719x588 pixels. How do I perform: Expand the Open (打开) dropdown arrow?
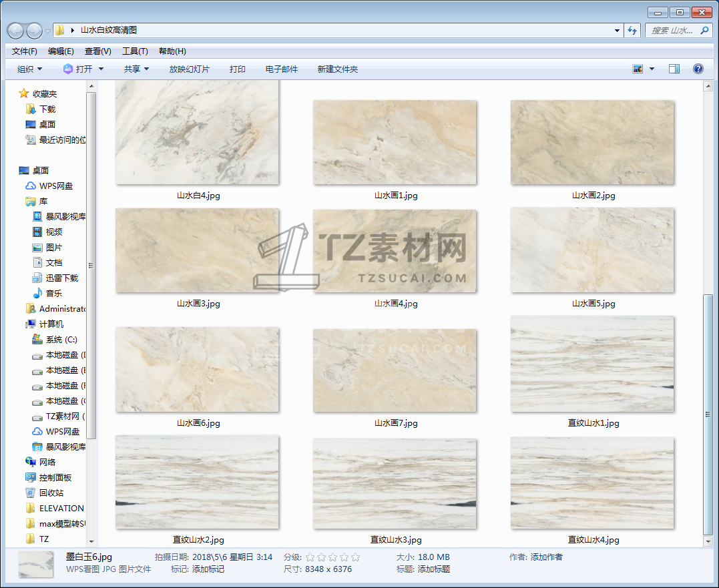101,69
